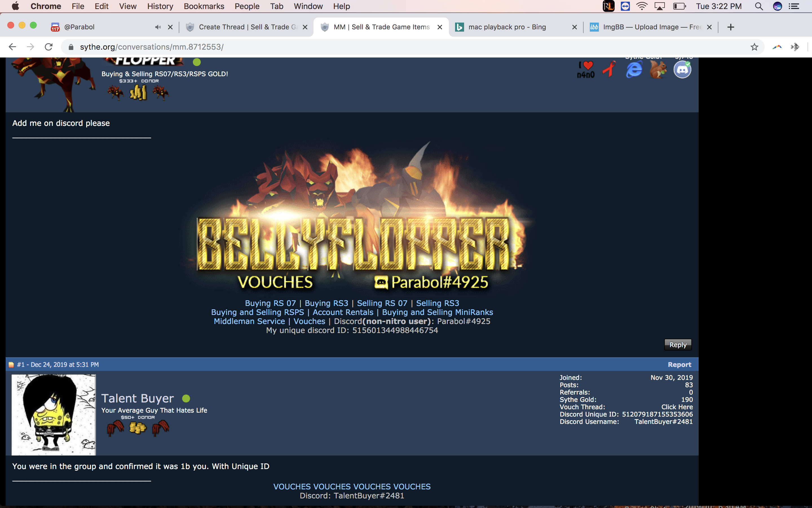Open the AirPlay display menu icon
The width and height of the screenshot is (812, 508).
[659, 6]
